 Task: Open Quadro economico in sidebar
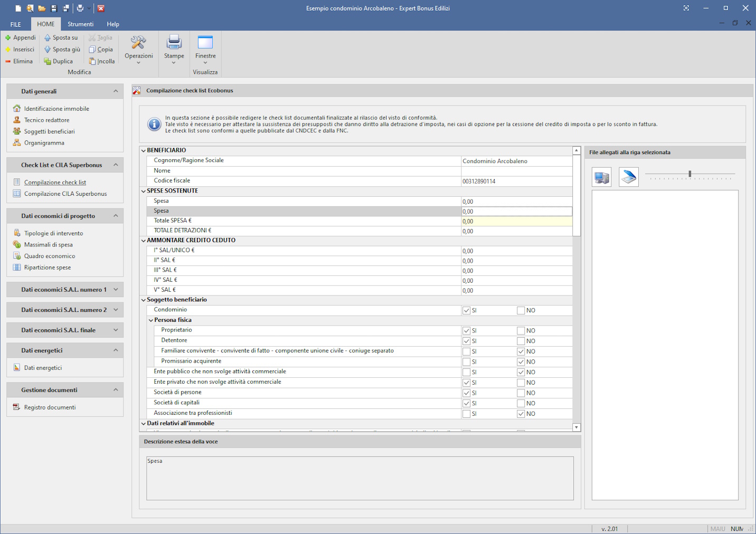(x=50, y=256)
